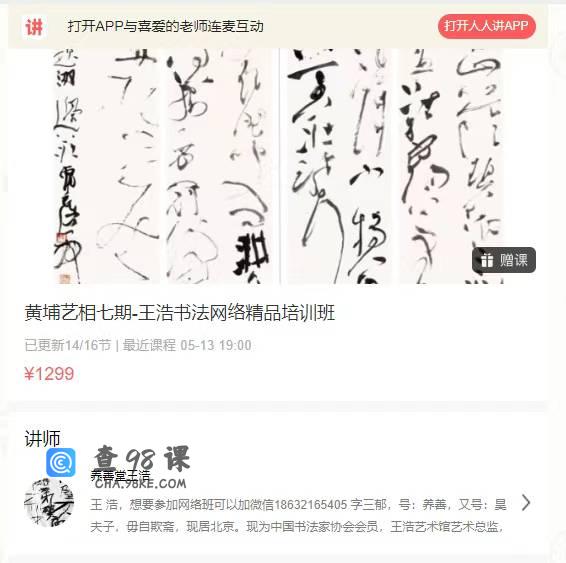Click the red 讲 app logo icon
Screen dimensions: 566x563
(x=34, y=27)
